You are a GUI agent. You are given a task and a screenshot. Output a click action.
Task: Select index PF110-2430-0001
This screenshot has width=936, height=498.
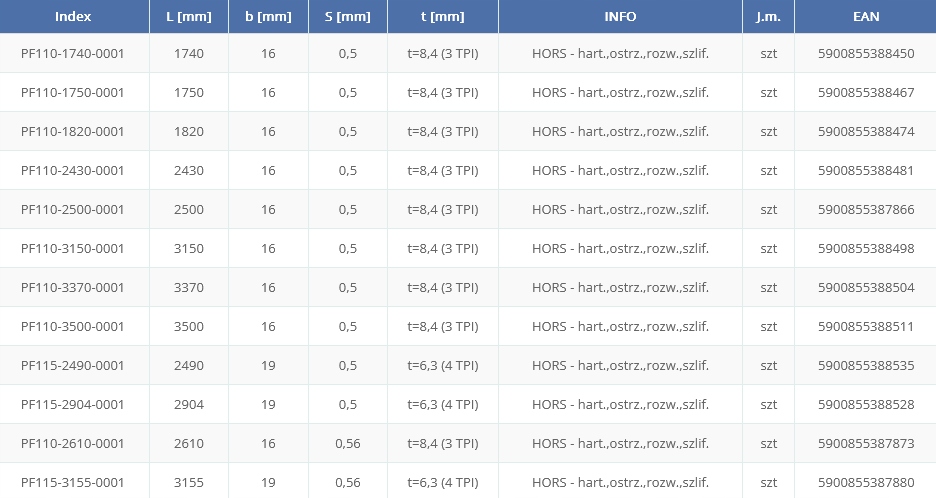73,171
